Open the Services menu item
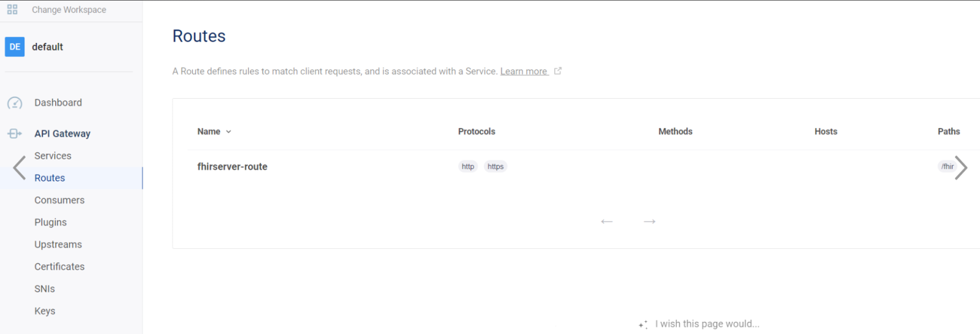Image resolution: width=980 pixels, height=334 pixels. point(53,156)
